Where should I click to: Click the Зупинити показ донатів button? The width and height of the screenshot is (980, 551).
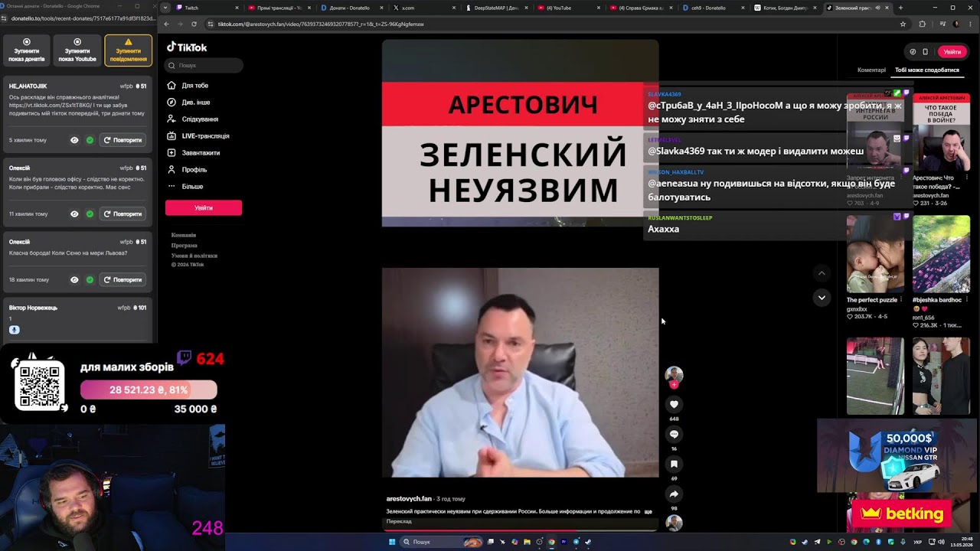click(x=27, y=51)
